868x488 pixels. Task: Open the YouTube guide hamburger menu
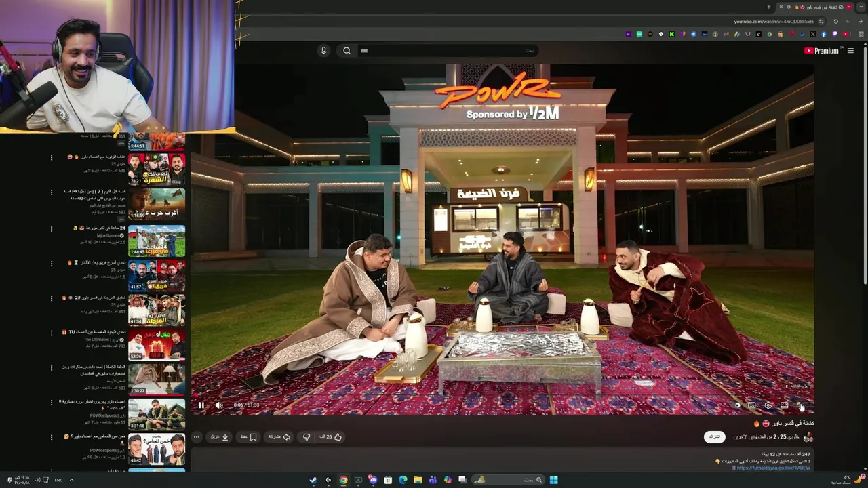[850, 51]
